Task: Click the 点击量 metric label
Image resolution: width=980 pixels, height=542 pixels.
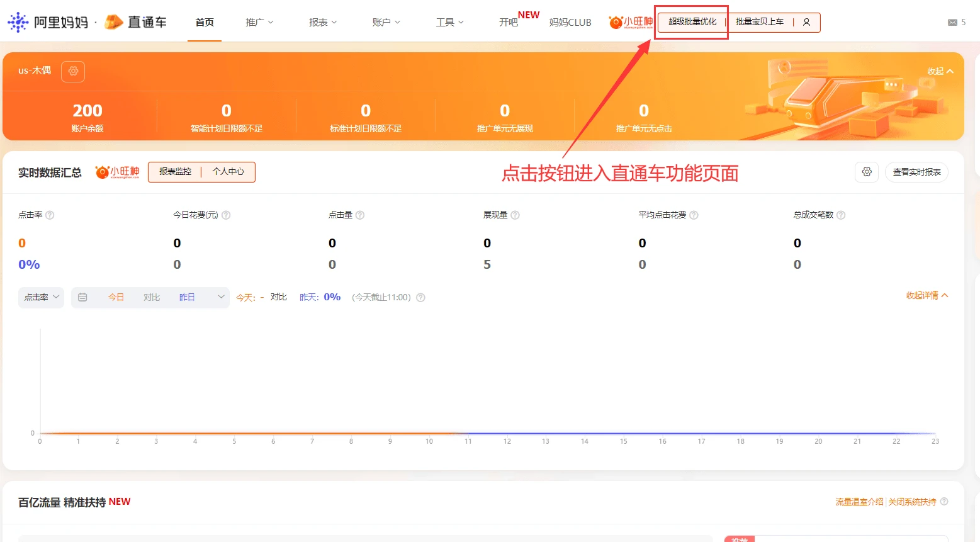Action: (341, 215)
